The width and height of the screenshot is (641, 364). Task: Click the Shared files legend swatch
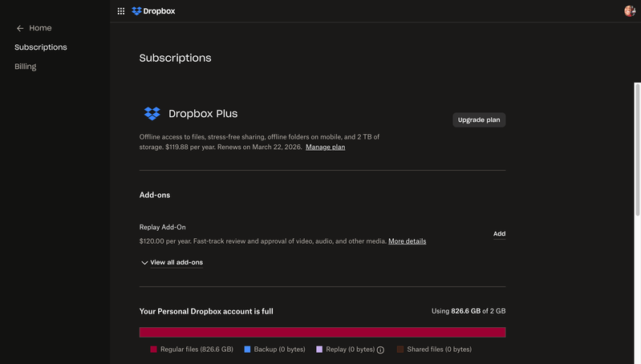coord(400,350)
